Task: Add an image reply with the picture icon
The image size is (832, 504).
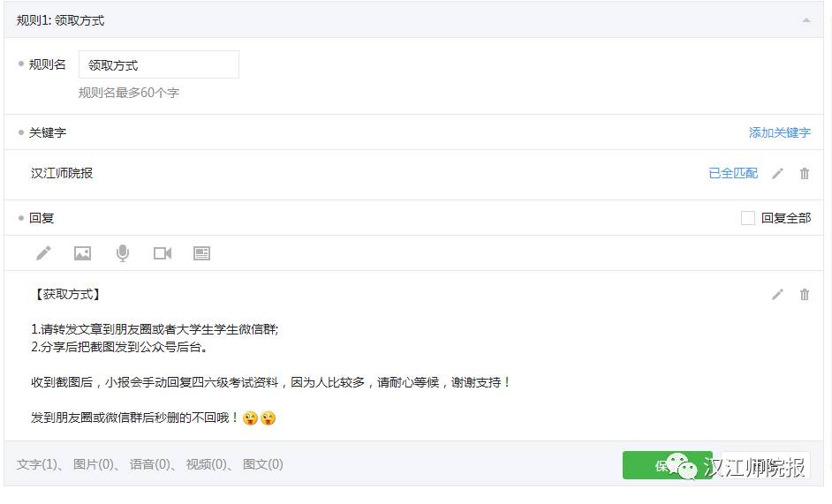Action: pyautogui.click(x=83, y=253)
